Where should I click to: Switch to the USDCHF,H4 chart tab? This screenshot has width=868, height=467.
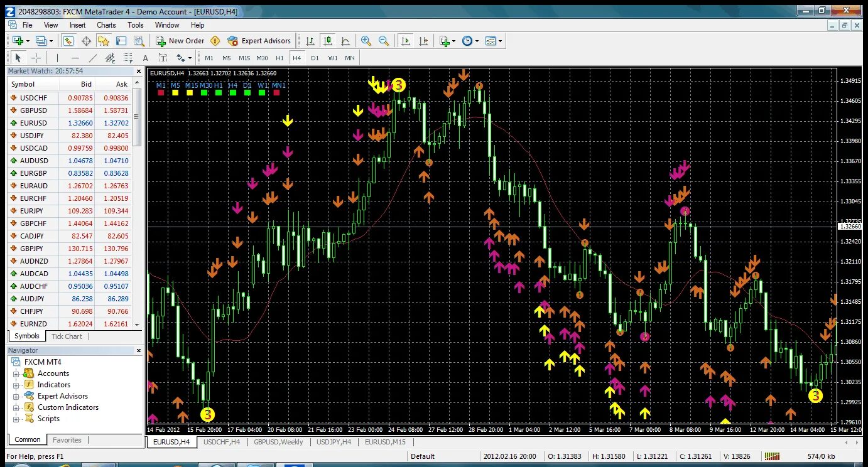coord(222,442)
